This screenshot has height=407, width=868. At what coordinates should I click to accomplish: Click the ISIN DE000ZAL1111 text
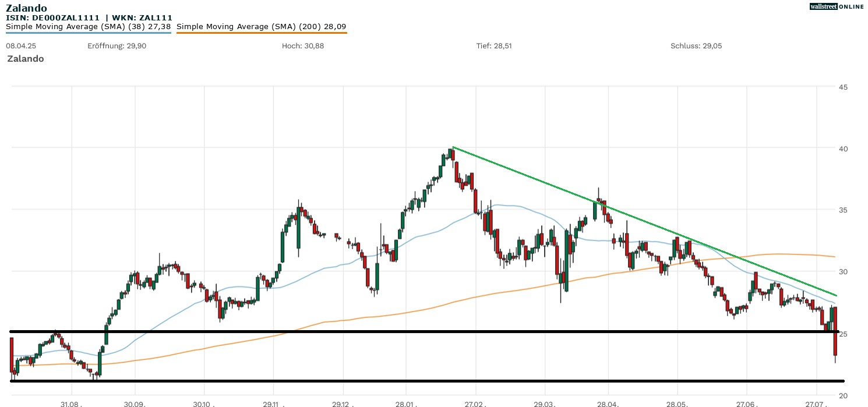tap(52, 18)
